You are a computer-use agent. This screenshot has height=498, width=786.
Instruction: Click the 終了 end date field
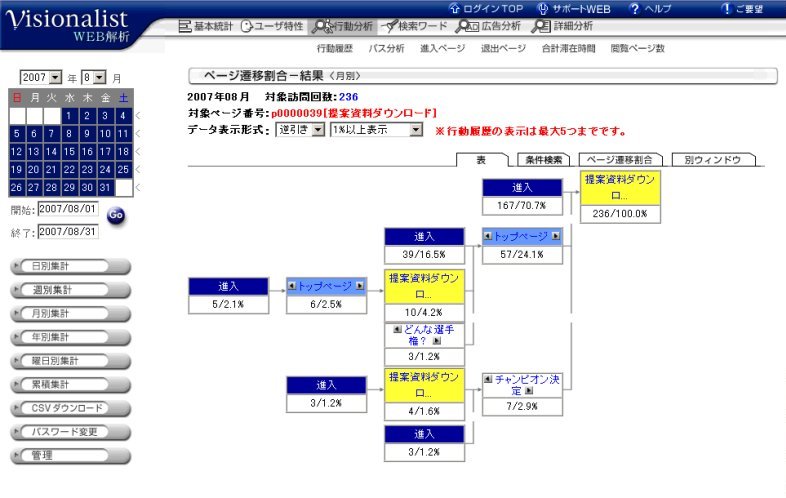coord(68,232)
